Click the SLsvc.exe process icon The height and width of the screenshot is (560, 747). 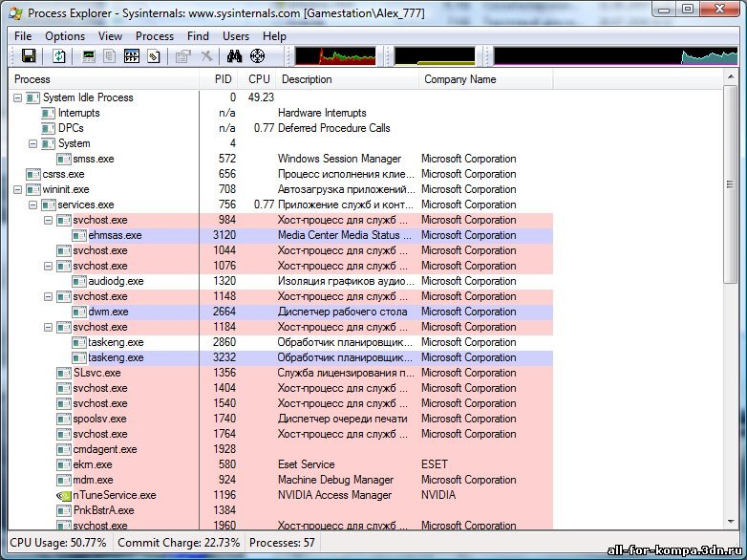coord(64,374)
